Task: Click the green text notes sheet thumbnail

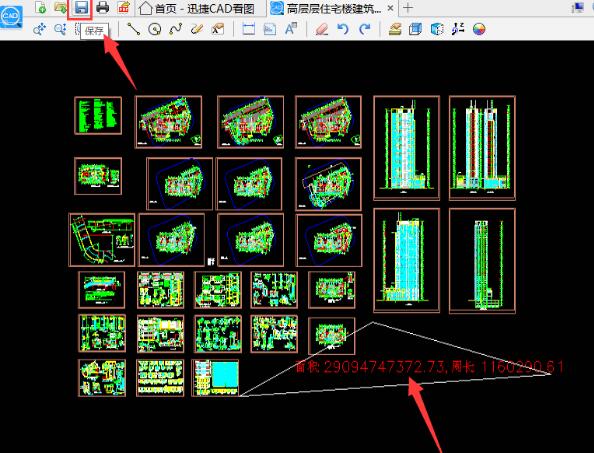Action: coord(98,116)
